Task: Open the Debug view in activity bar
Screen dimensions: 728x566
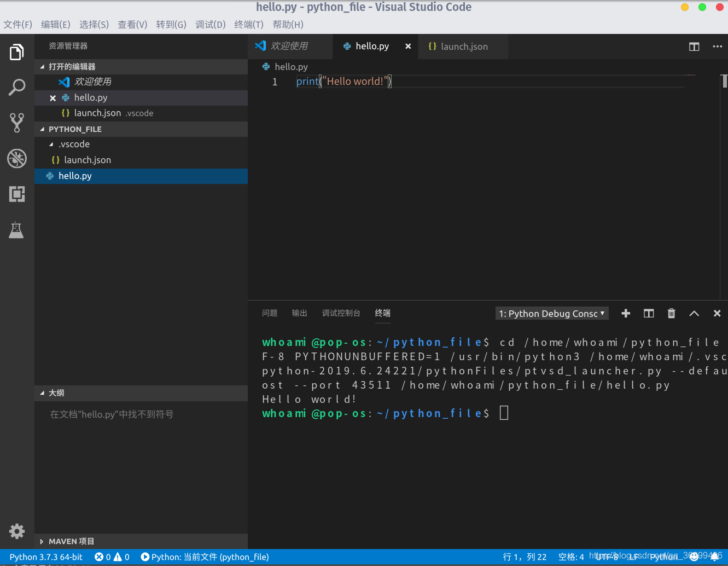Action: [17, 158]
